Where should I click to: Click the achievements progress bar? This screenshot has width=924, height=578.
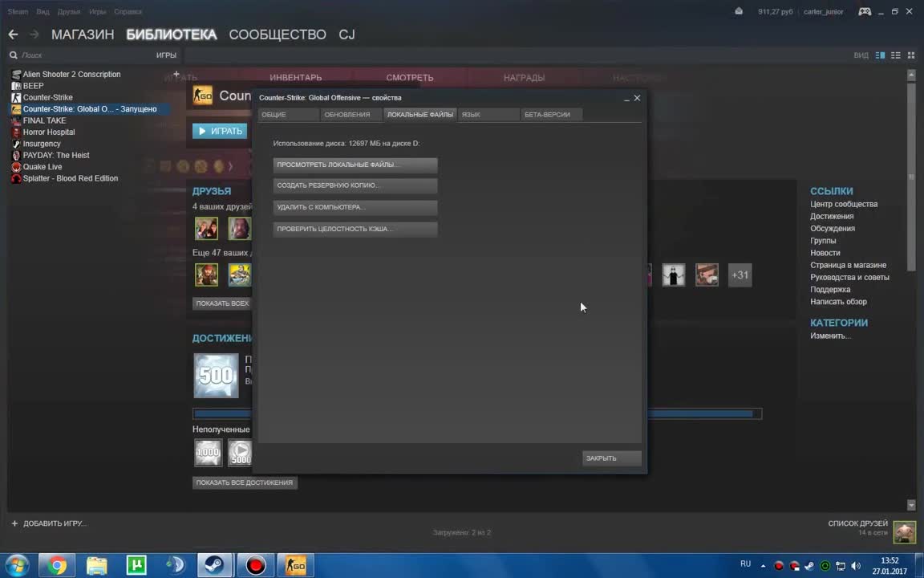pos(702,414)
